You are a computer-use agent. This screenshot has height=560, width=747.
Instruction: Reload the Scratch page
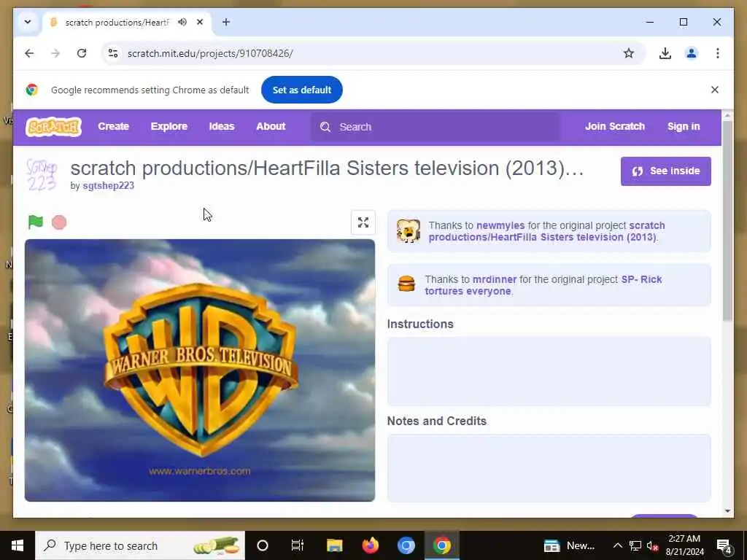point(82,53)
